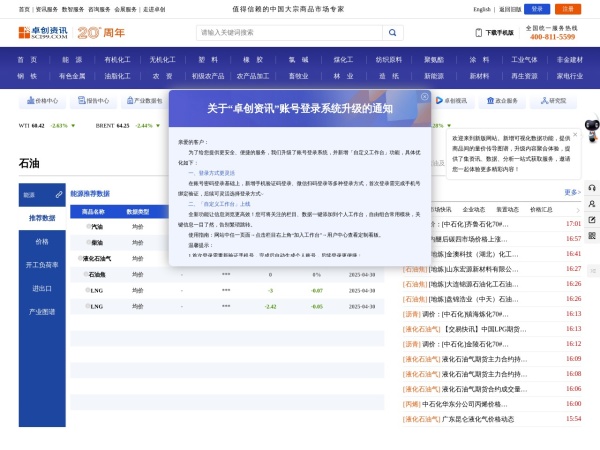Open 有机化工 in main navigation

117,60
